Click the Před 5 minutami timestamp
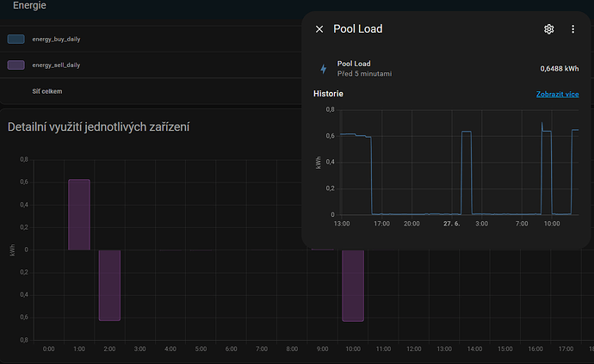This screenshot has height=364, width=594. click(x=364, y=74)
